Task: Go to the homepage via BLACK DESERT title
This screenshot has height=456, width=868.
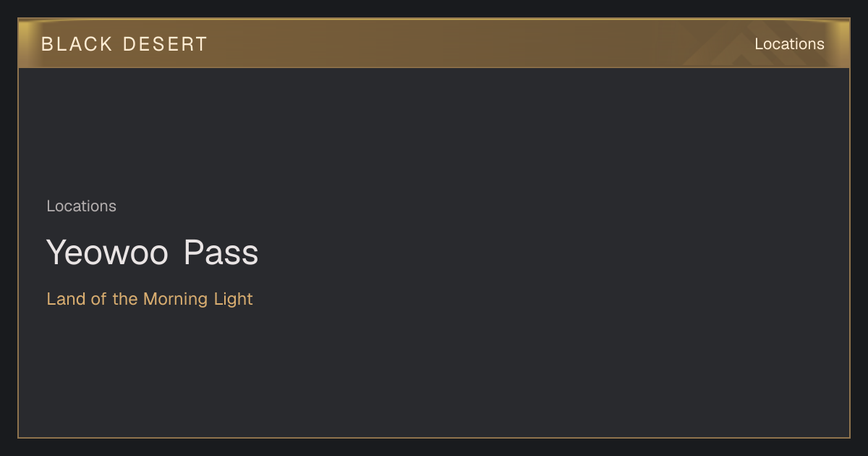Action: [124, 44]
